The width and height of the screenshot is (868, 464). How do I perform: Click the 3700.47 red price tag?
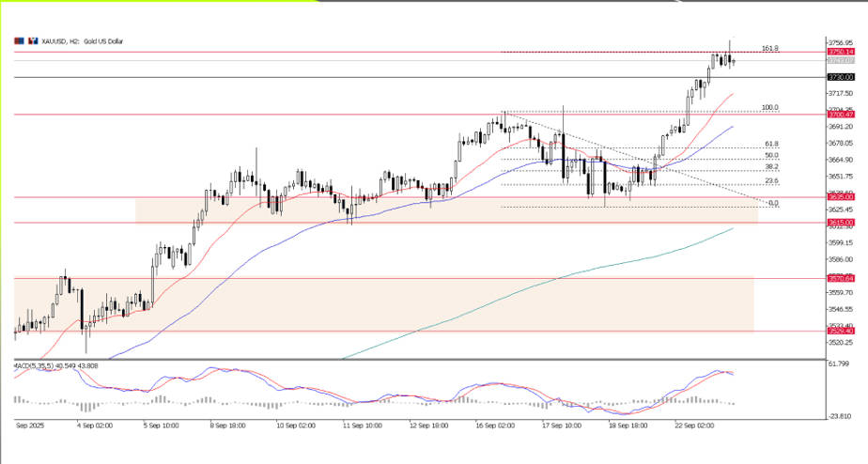tap(840, 115)
